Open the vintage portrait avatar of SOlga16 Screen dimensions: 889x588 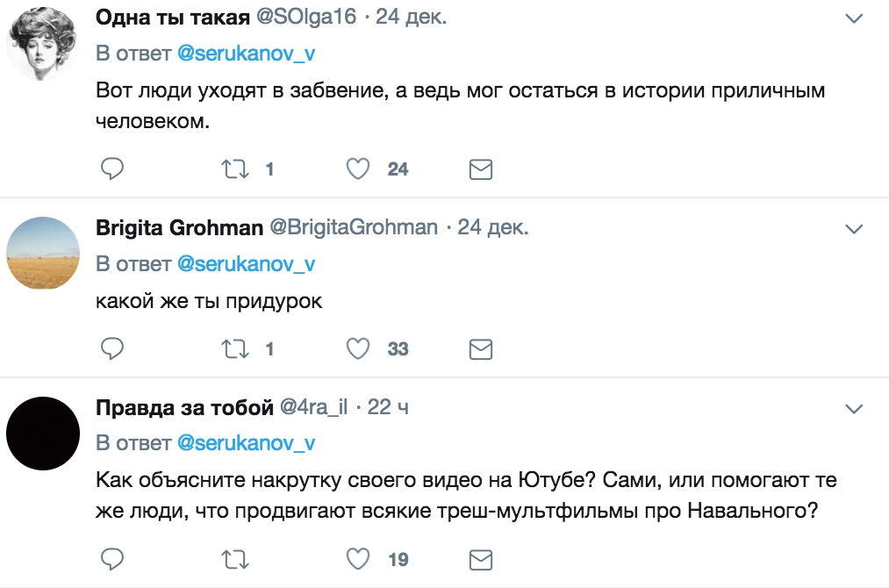click(x=43, y=42)
